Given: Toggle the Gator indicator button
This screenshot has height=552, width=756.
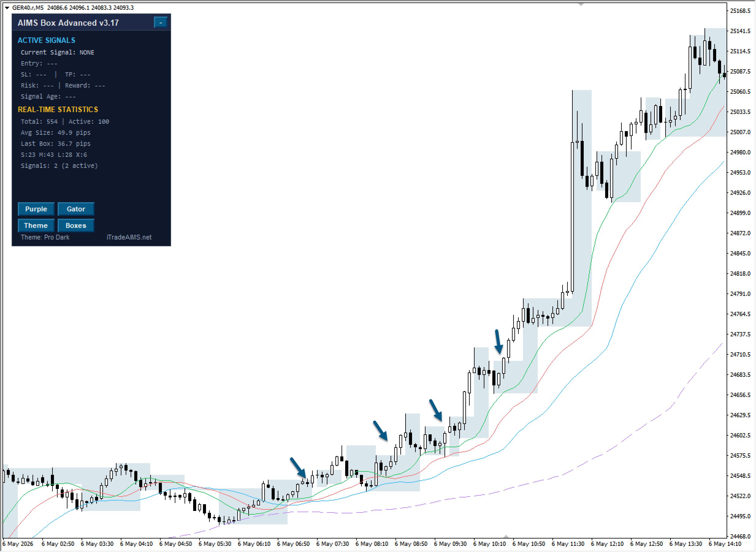Looking at the screenshot, I should [x=76, y=209].
